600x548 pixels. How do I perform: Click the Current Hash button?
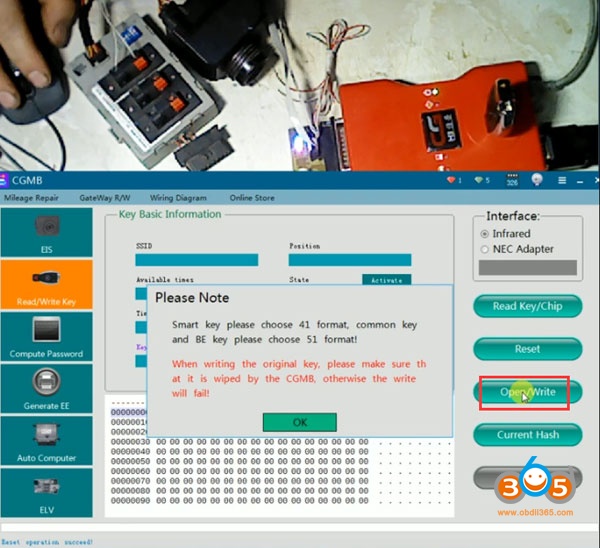528,435
